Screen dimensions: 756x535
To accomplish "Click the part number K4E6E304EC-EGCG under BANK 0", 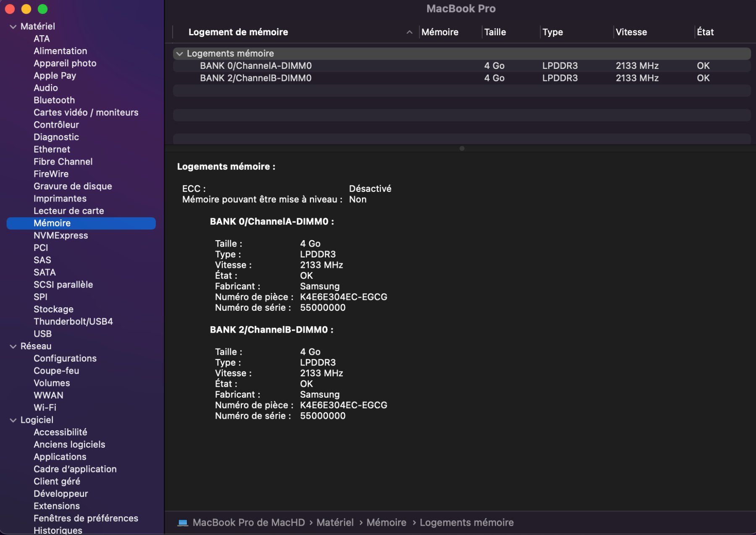I will click(344, 297).
